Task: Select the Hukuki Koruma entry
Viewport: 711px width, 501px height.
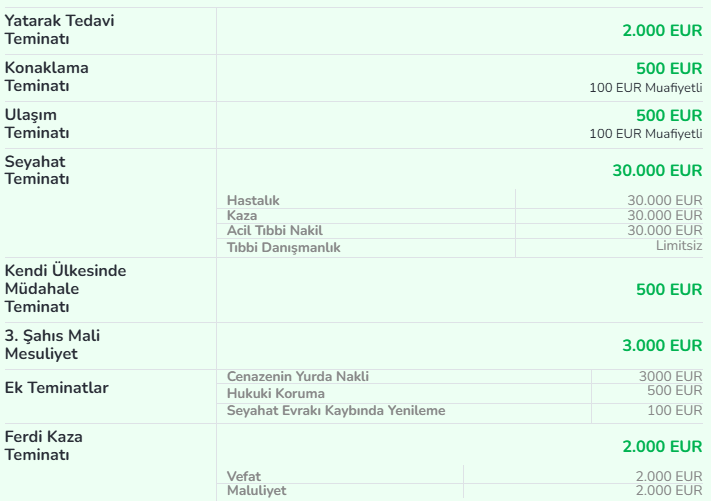Action: point(275,393)
